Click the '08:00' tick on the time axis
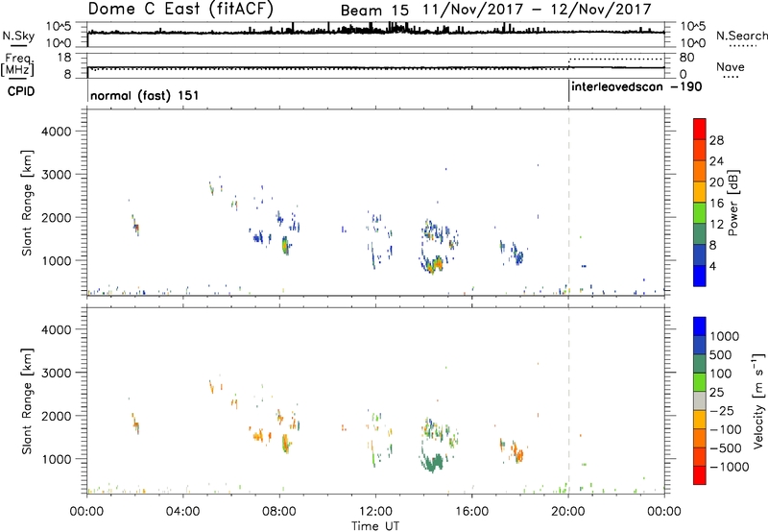This screenshot has height=532, width=768. click(279, 512)
